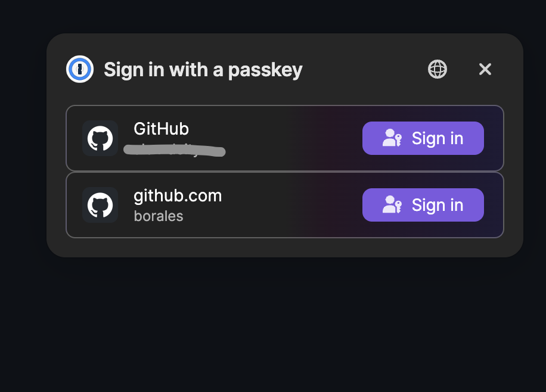
Task: Open the globe icon next to the close button
Action: point(436,69)
